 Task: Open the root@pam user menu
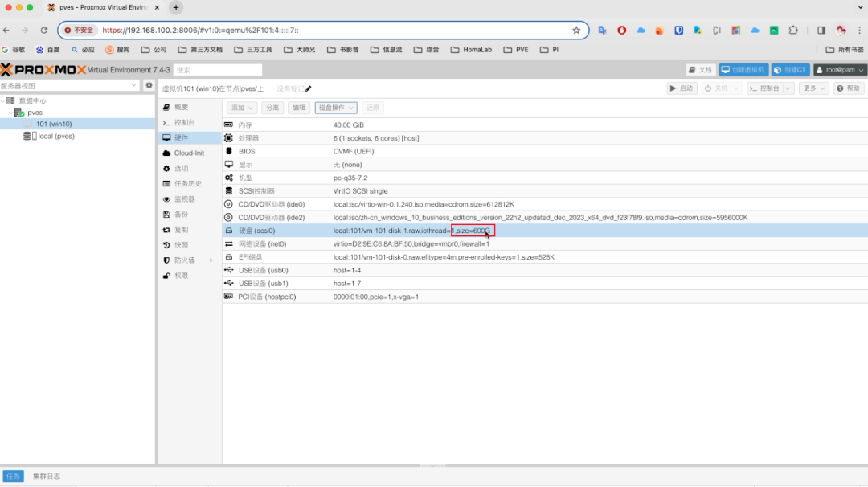[x=840, y=70]
